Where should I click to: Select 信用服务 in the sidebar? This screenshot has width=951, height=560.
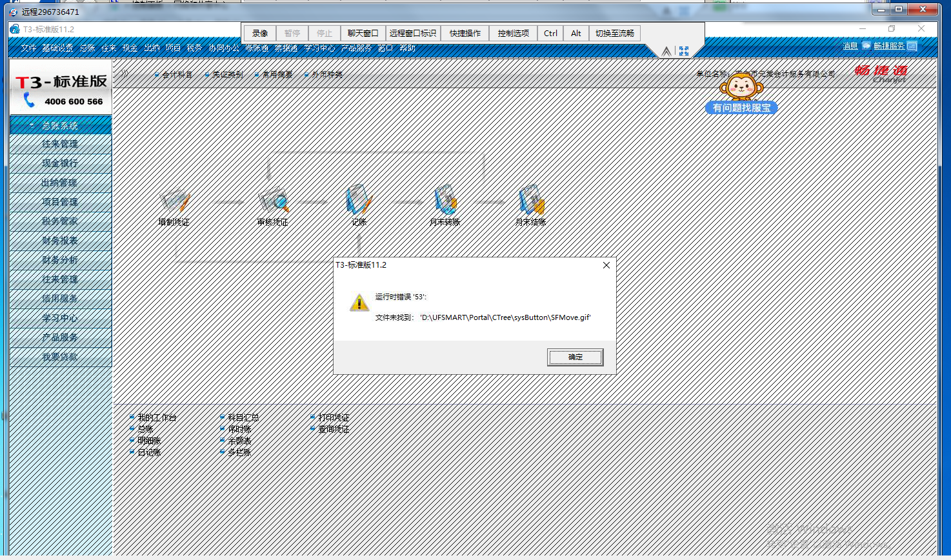click(61, 299)
